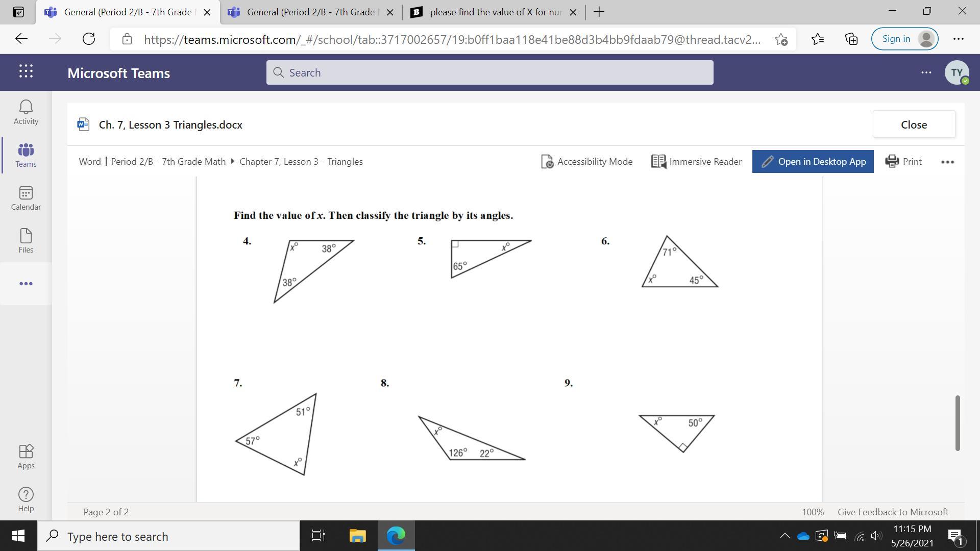The height and width of the screenshot is (551, 980).
Task: Open Teams header settings ellipsis
Action: (x=926, y=72)
